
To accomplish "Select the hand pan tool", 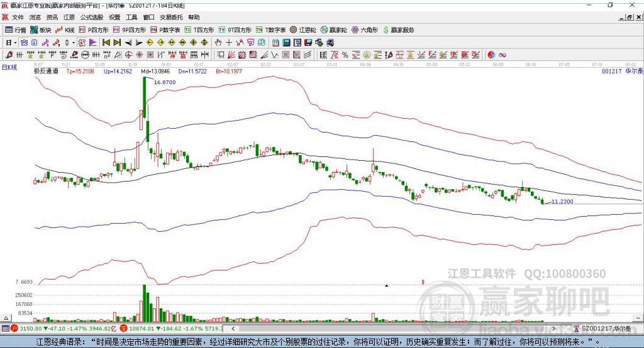I will [218, 43].
